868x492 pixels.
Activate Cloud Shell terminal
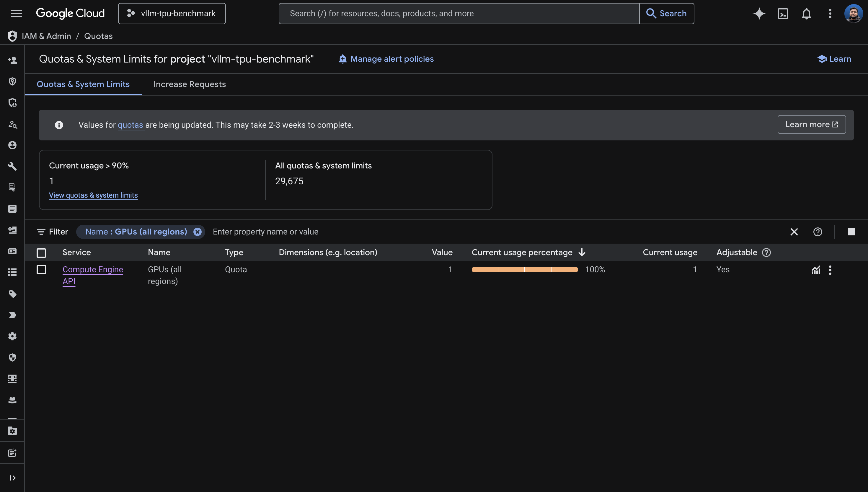tap(782, 14)
